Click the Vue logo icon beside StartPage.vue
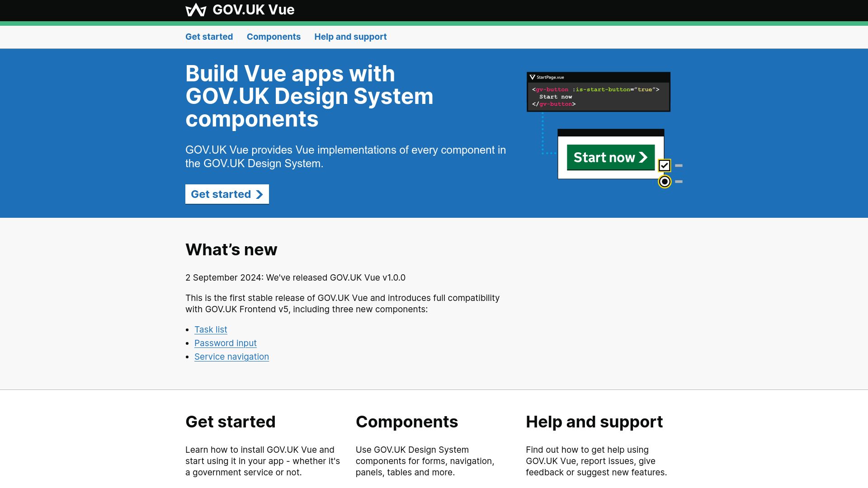This screenshot has height=488, width=868. click(x=533, y=77)
